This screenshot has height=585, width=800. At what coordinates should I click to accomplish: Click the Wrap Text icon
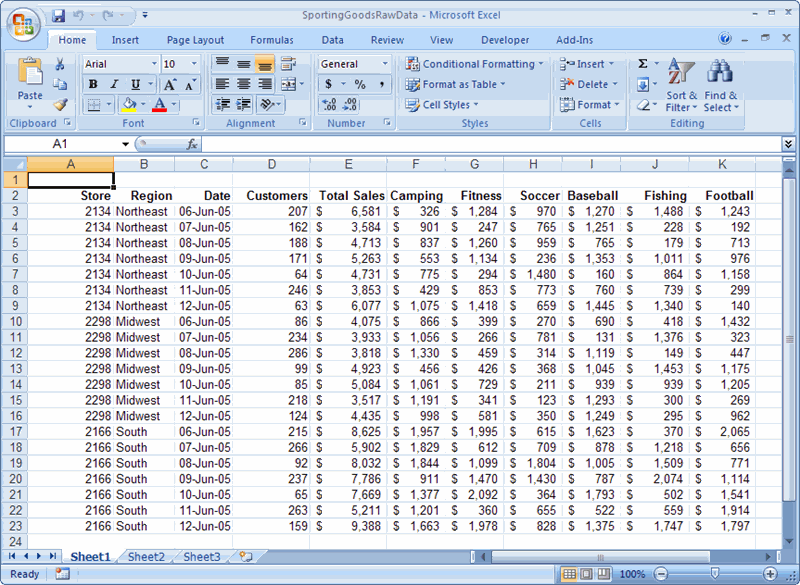288,64
